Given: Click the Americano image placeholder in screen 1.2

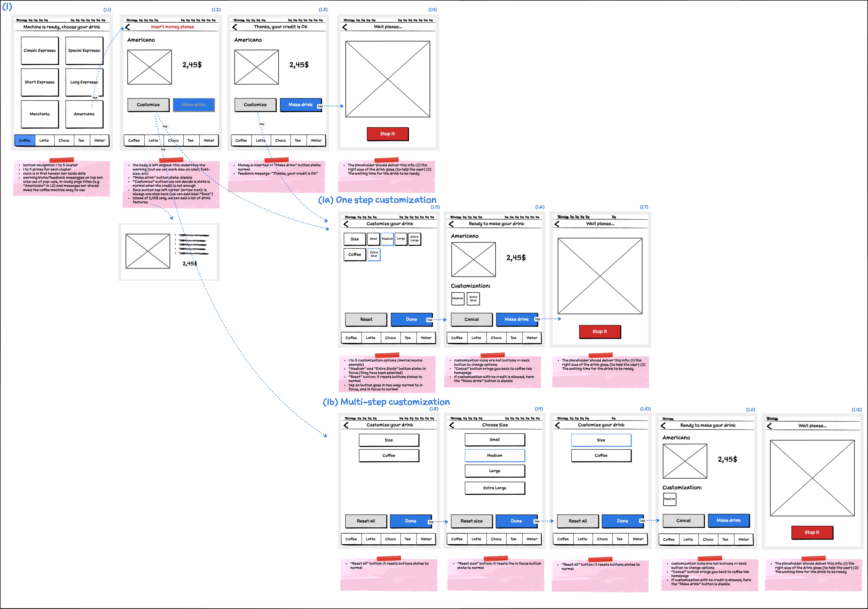Looking at the screenshot, I should pos(150,67).
